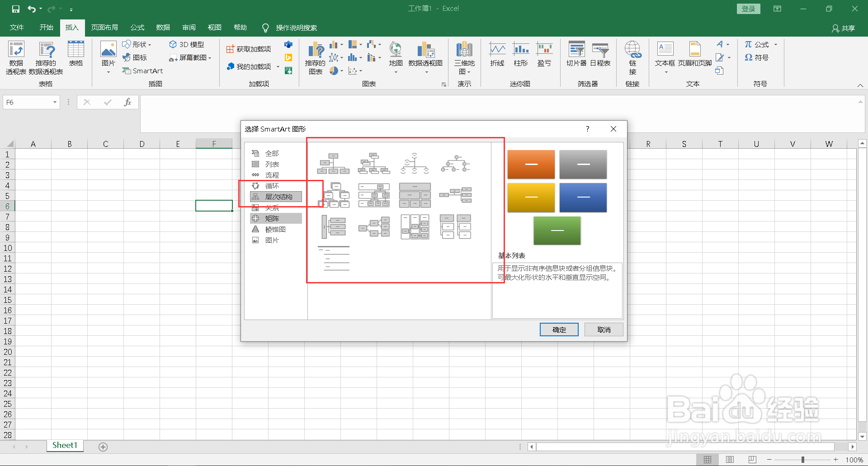Choose the first organization chart layout
868x466 pixels.
(x=333, y=164)
